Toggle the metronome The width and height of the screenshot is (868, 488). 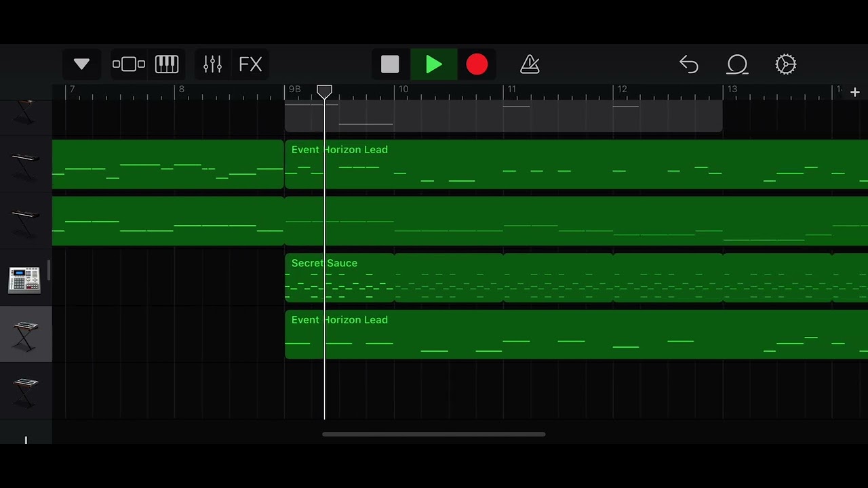pyautogui.click(x=530, y=64)
